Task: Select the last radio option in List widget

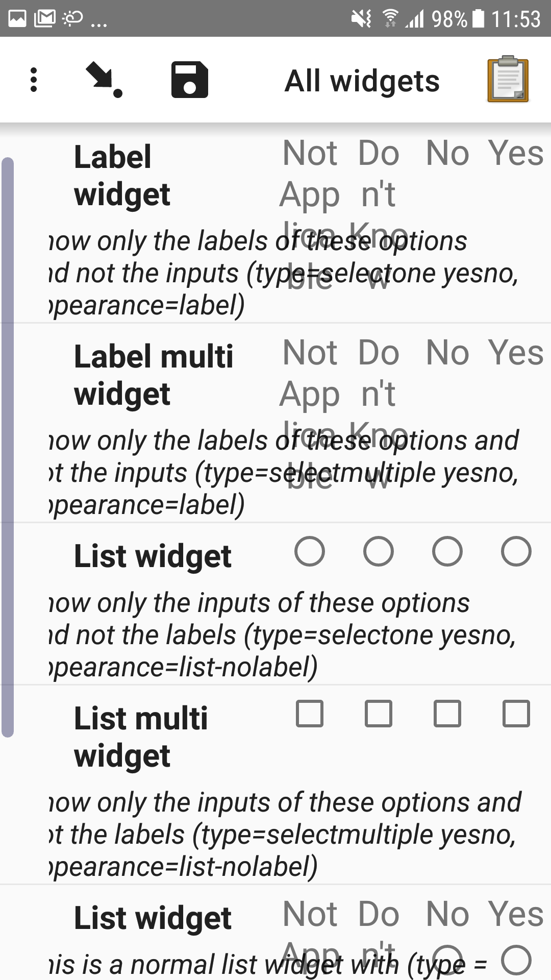Action: point(515,551)
